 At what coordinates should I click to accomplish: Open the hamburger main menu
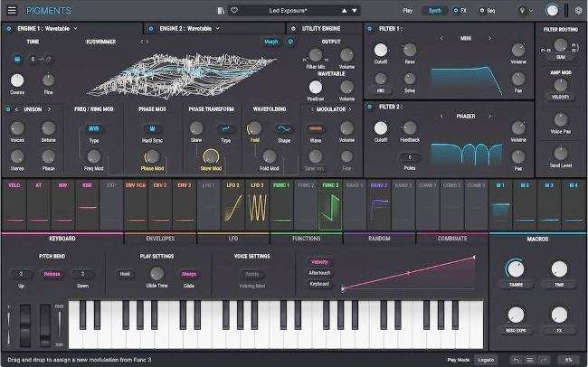pos(10,10)
